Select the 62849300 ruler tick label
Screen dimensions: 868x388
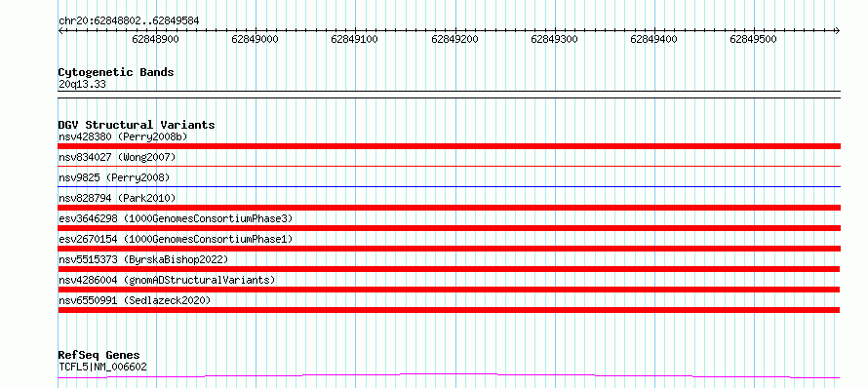pos(554,39)
